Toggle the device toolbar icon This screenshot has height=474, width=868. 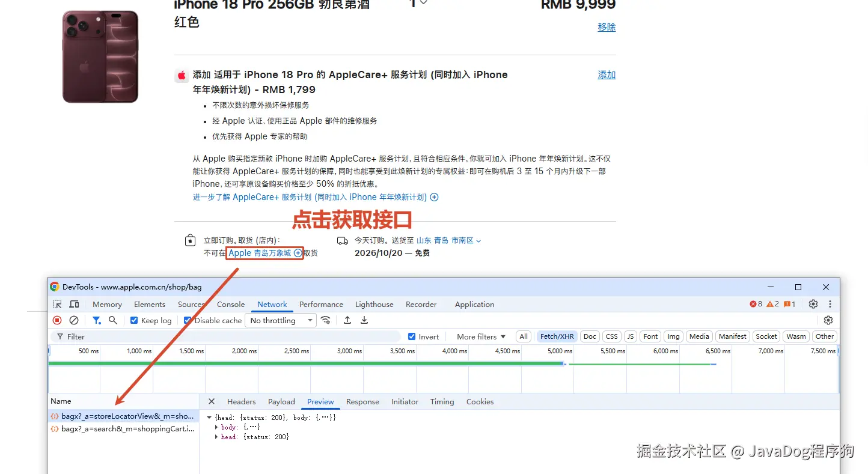pyautogui.click(x=74, y=305)
